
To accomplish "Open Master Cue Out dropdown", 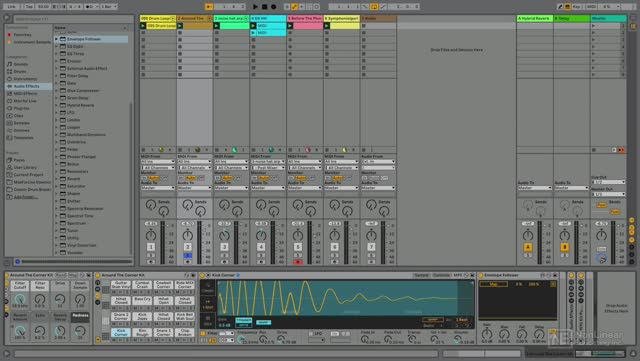I will click(608, 182).
